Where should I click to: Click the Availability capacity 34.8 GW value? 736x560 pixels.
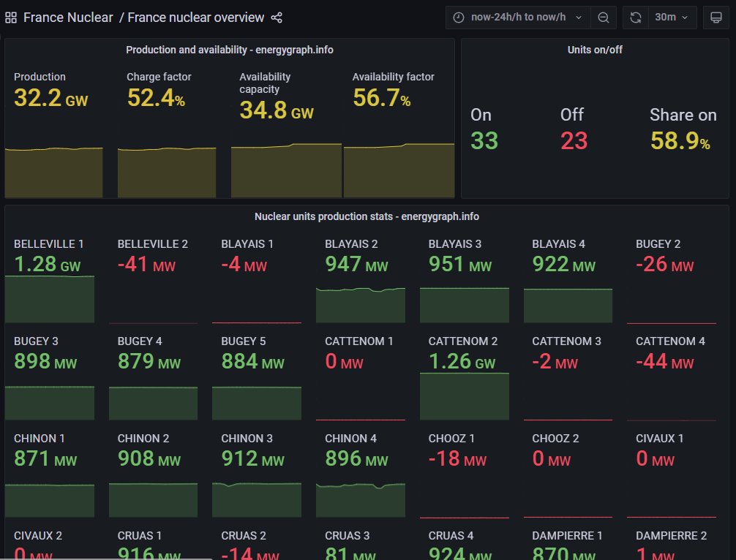(277, 110)
